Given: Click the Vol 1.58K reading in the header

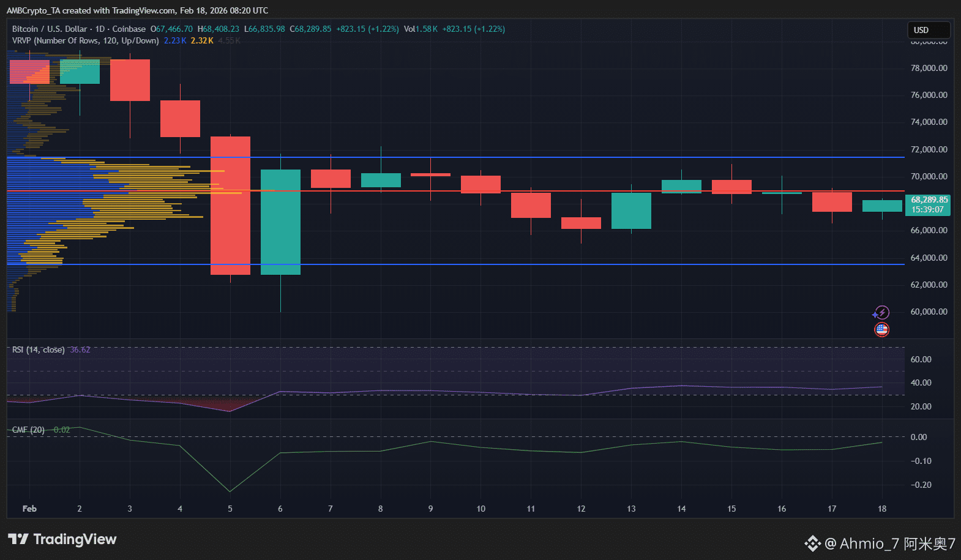Looking at the screenshot, I should [x=421, y=29].
